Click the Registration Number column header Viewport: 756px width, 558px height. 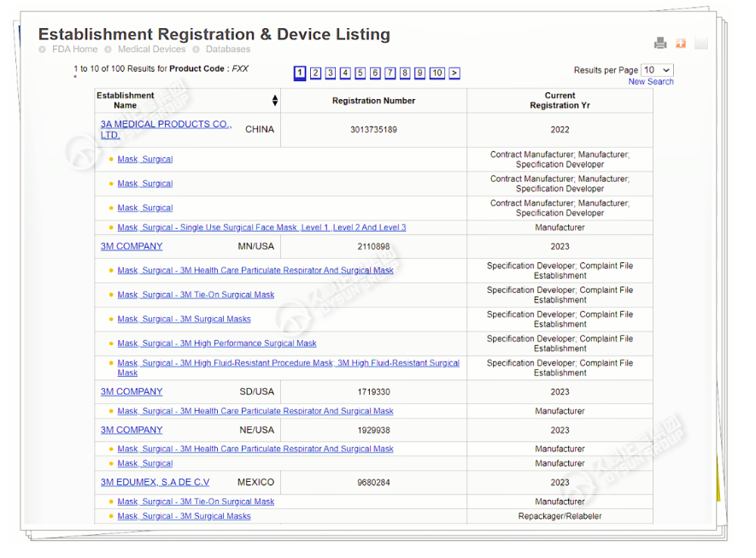[373, 101]
